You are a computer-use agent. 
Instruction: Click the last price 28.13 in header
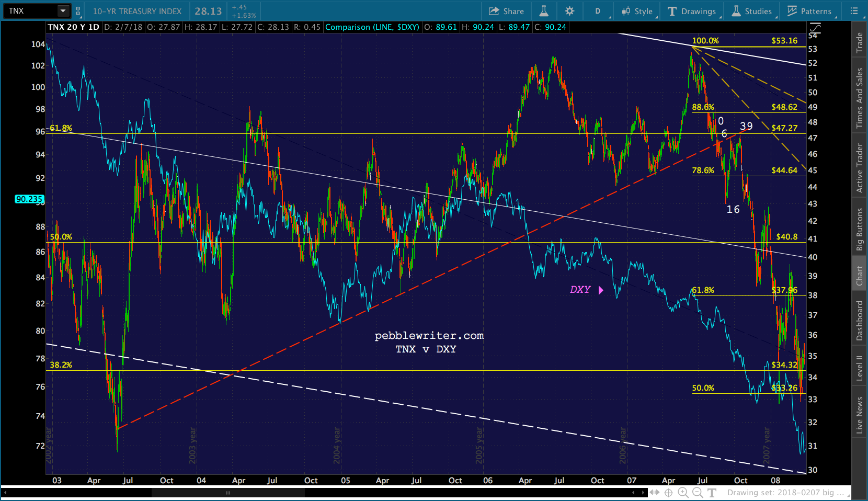[x=208, y=11]
